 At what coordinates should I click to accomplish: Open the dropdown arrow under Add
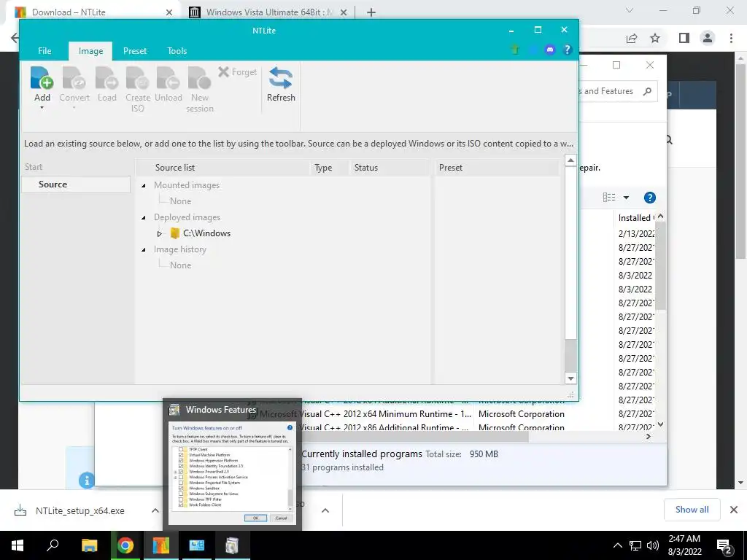(x=42, y=108)
